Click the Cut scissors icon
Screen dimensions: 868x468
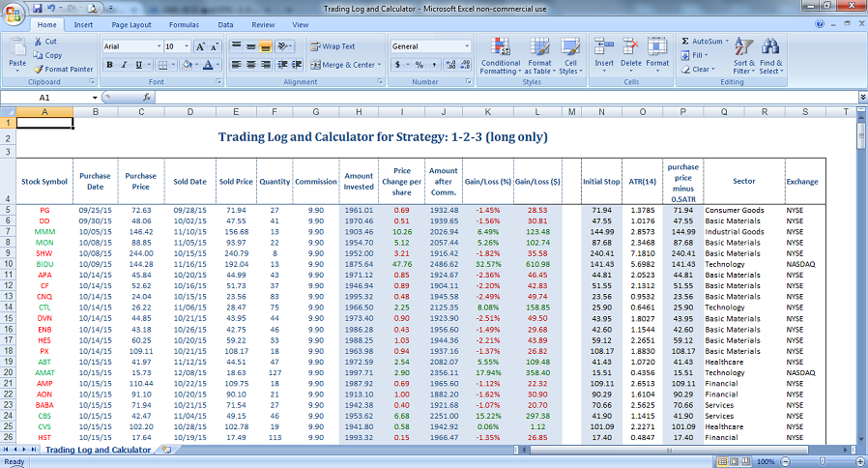[38, 42]
